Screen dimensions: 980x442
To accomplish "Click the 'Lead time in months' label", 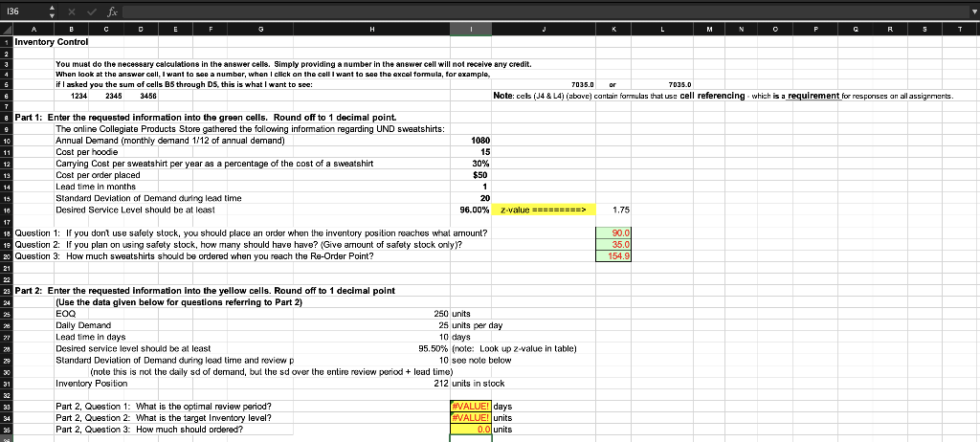I will click(x=96, y=187).
